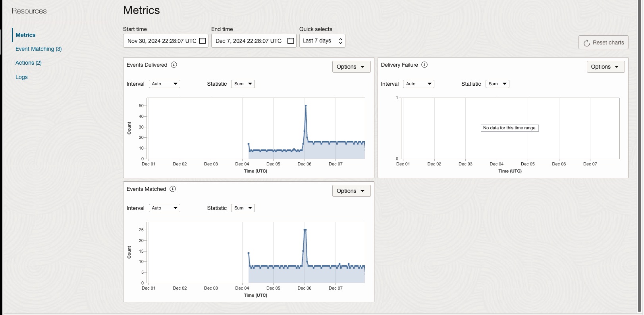Viewport: 644px width, 315px height.
Task: Select Metrics in the Resources sidebar
Action: (25, 35)
